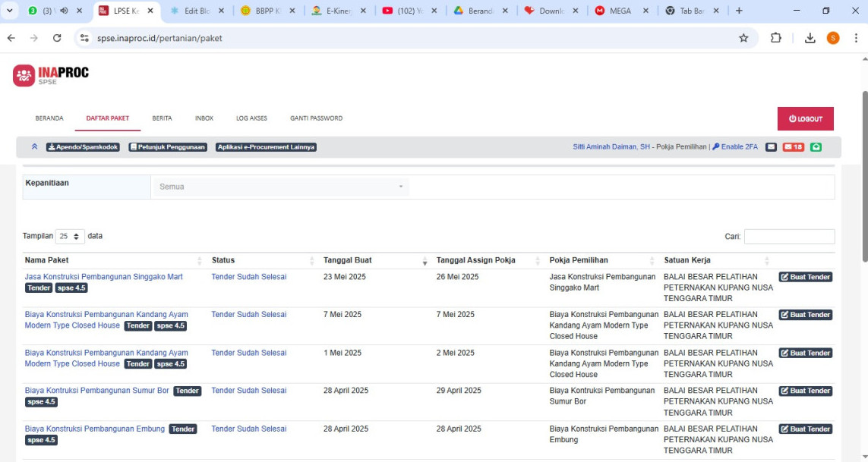Open the browser extensions puzzle icon
868x462 pixels.
[776, 38]
